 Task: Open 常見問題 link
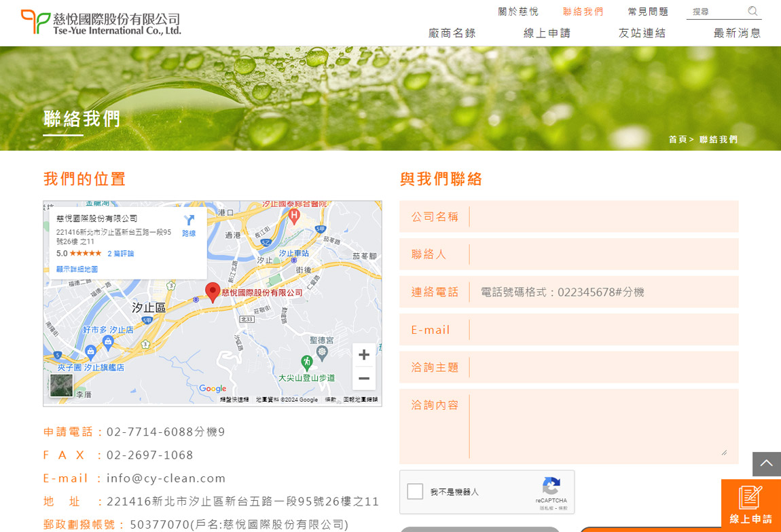tap(648, 12)
